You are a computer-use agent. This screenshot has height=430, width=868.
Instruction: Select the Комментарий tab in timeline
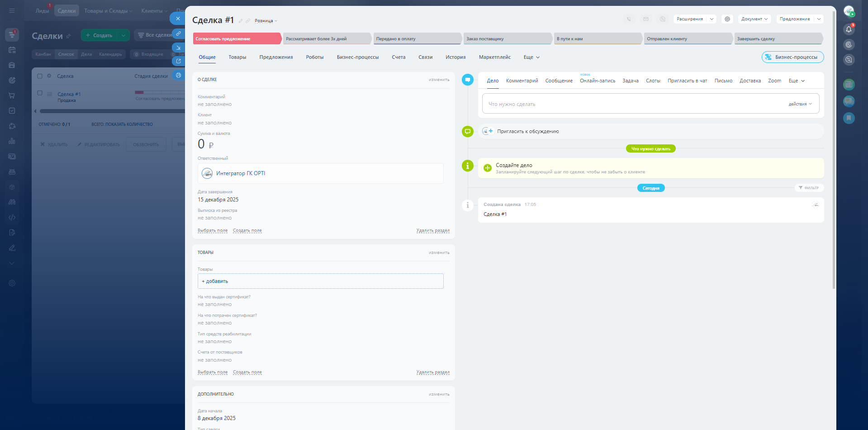(522, 81)
